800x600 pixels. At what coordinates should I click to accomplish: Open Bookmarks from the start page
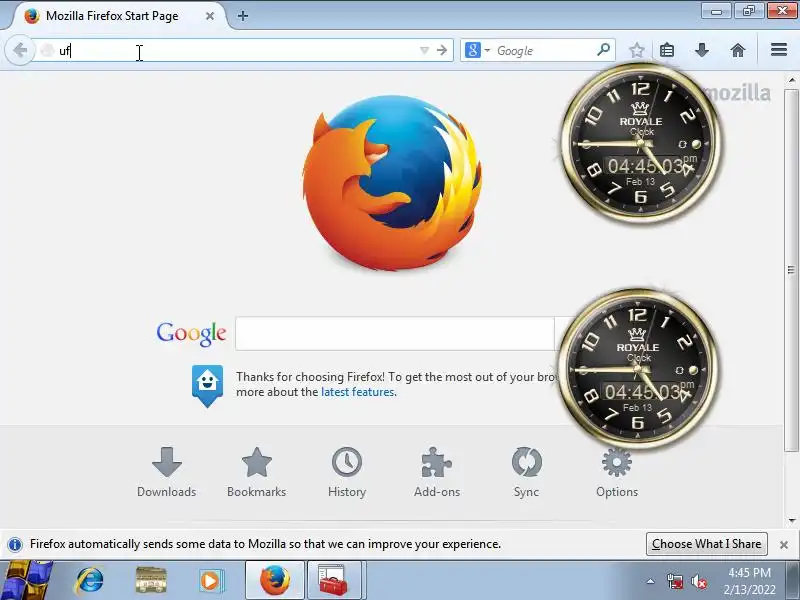257,472
